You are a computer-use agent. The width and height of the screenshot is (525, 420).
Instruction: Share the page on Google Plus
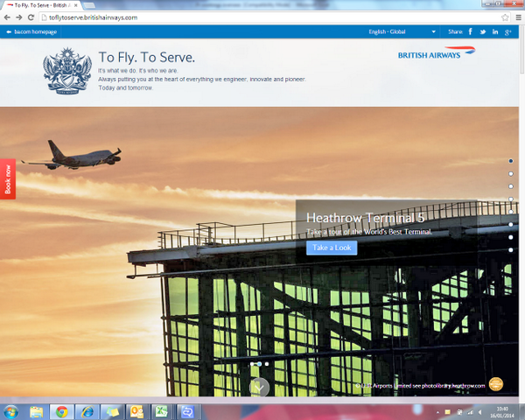pyautogui.click(x=507, y=32)
